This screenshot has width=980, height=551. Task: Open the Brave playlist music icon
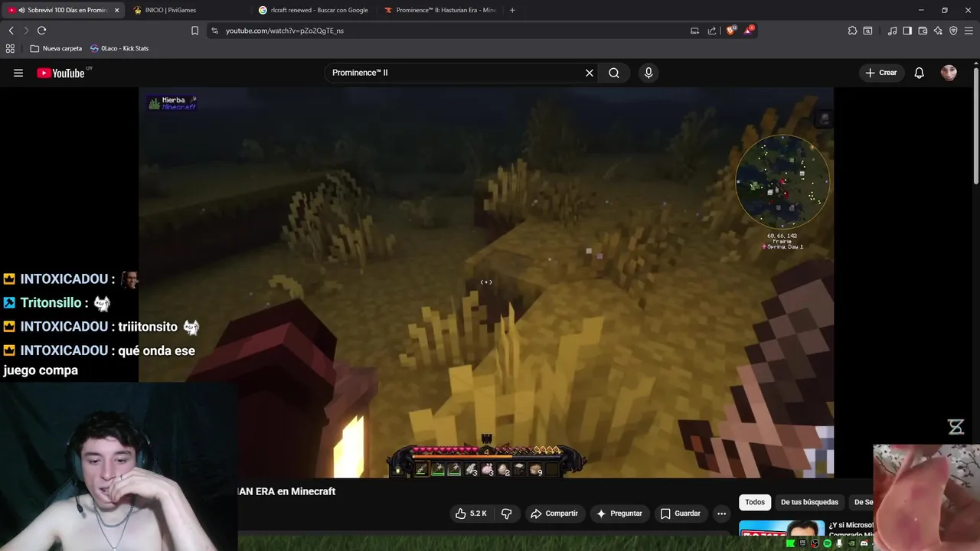(x=892, y=31)
